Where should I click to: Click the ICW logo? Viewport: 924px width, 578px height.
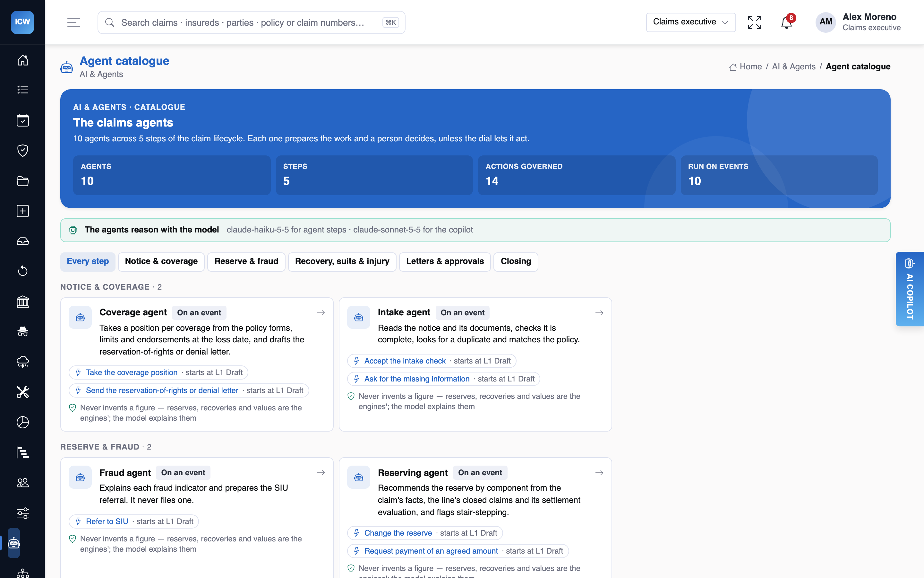[x=22, y=22]
